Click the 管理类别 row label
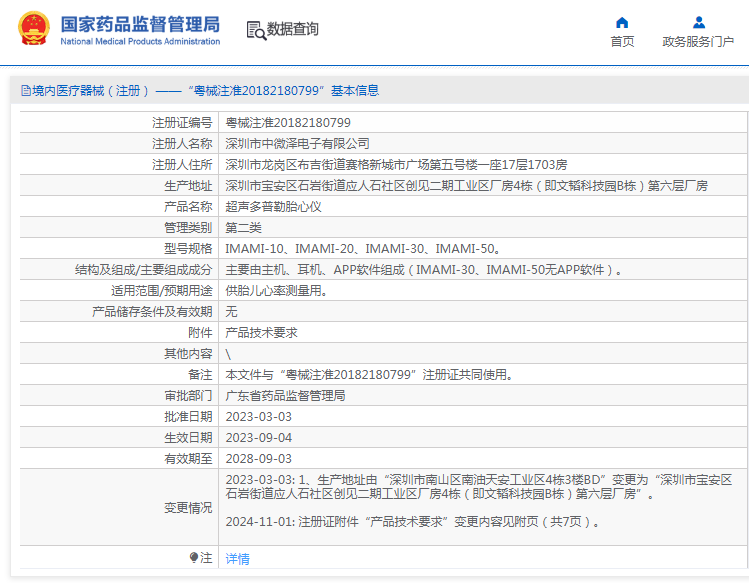749x583 pixels. (x=188, y=228)
